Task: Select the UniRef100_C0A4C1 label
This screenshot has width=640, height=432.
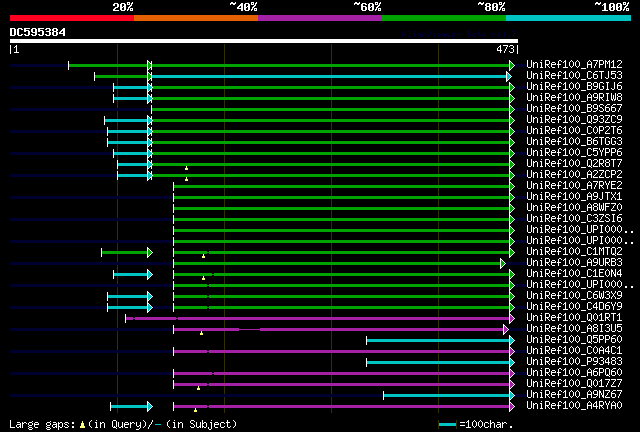Action: 574,351
